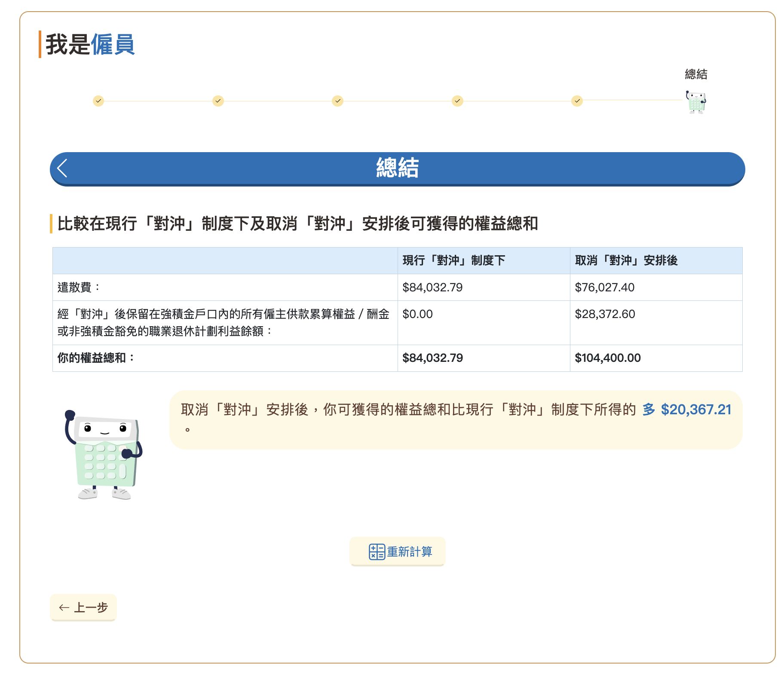784x673 pixels.
Task: Click the calculator icon on 重新計算 button
Action: coord(377,551)
